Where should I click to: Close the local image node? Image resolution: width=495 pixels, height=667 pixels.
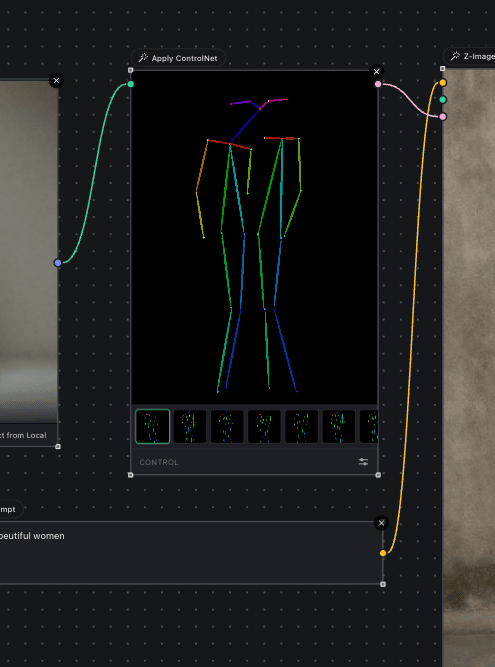57,80
